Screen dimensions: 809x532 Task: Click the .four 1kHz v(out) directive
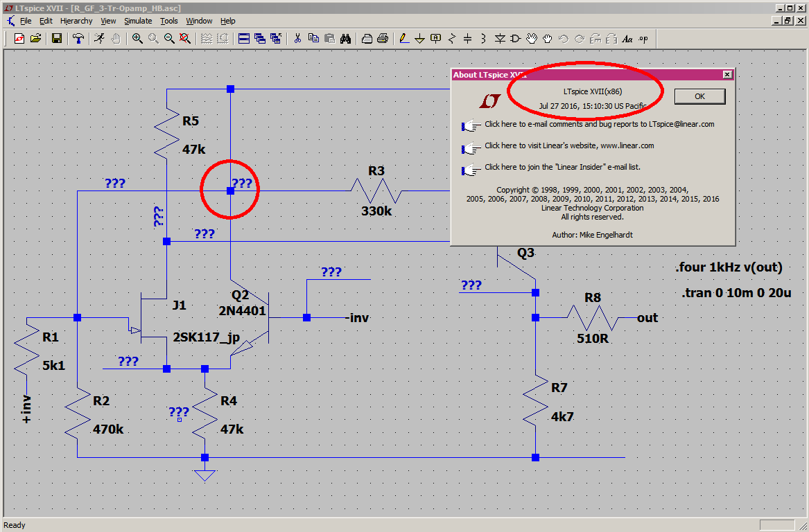729,268
